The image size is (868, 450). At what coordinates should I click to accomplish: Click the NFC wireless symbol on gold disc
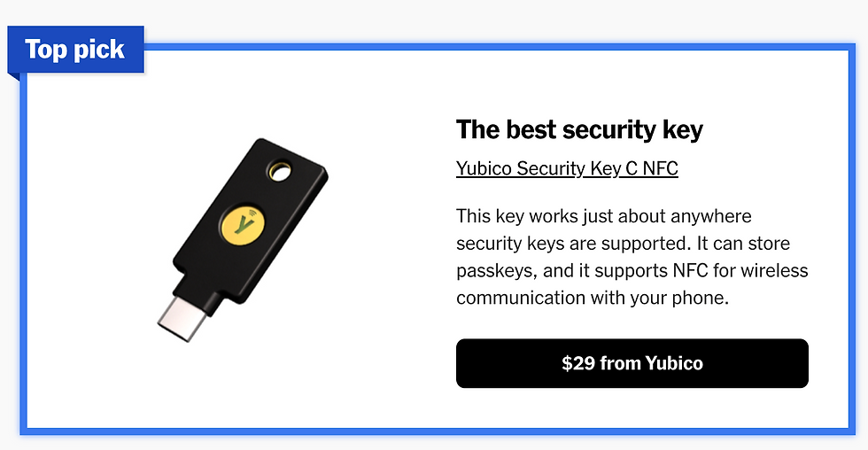pos(251,214)
